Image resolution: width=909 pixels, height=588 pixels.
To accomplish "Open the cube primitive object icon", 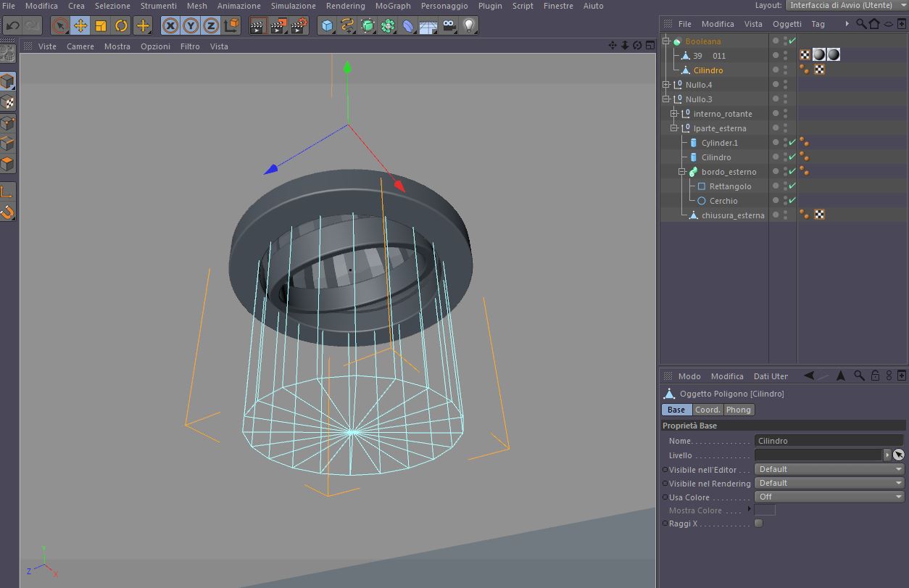I will (328, 26).
